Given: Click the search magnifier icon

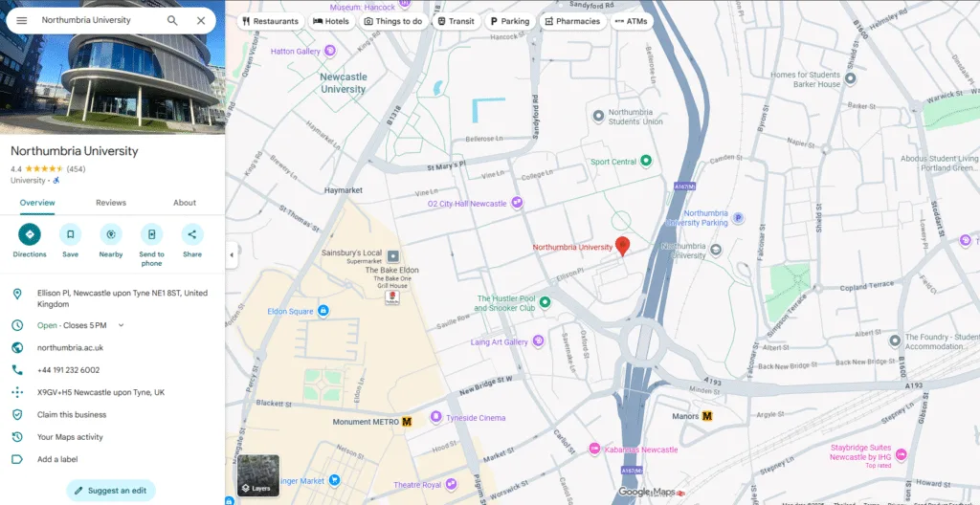Looking at the screenshot, I should [172, 20].
